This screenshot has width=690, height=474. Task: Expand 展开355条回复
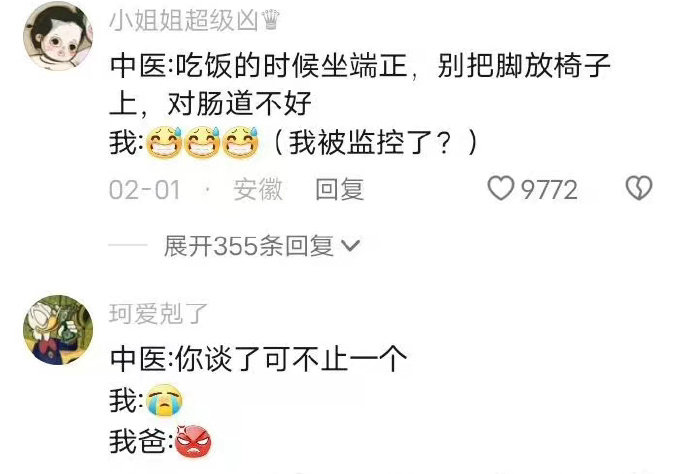(x=262, y=246)
